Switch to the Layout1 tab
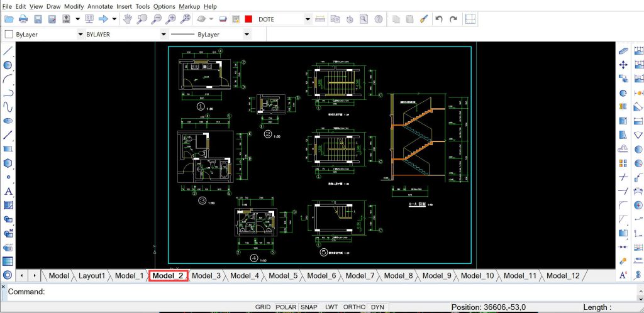Image resolution: width=644 pixels, height=313 pixels. (x=92, y=276)
